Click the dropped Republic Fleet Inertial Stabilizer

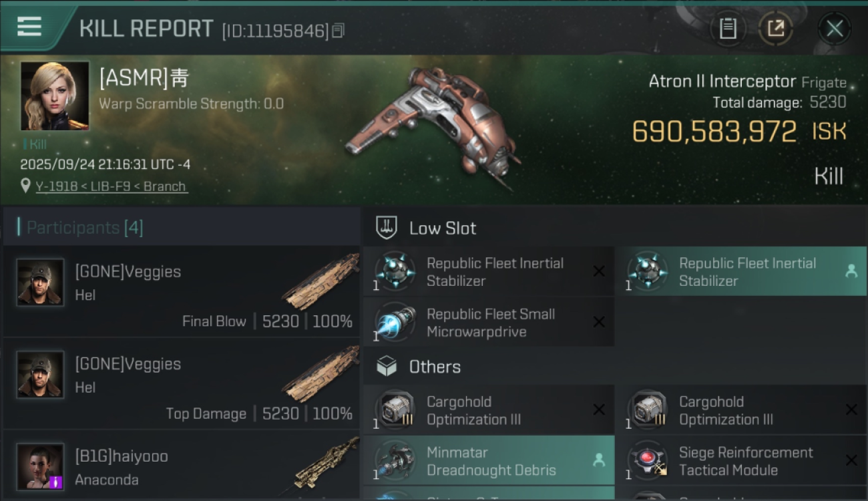click(740, 272)
